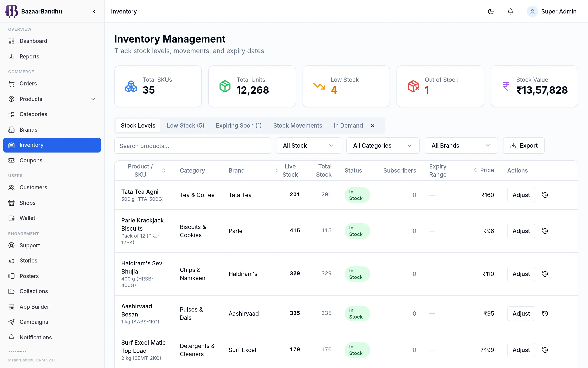588x368 pixels.
Task: Open the All Stock filter dropdown
Action: pos(308,146)
